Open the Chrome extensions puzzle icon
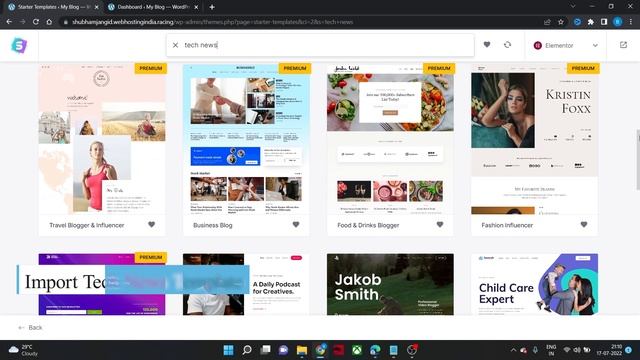Image resolution: width=640 pixels, height=360 pixels. (591, 22)
